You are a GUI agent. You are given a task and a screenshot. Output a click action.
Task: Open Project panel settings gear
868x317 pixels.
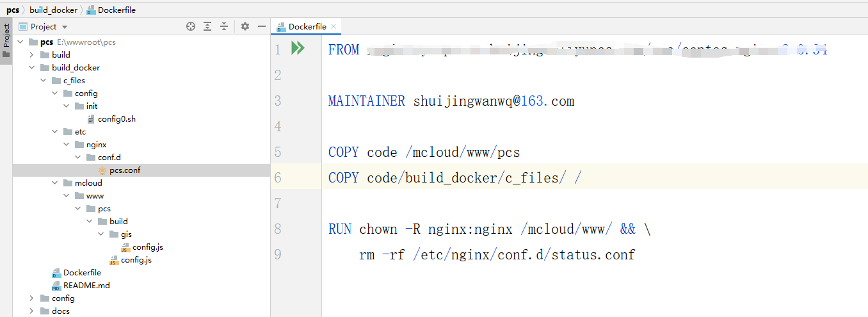[245, 26]
